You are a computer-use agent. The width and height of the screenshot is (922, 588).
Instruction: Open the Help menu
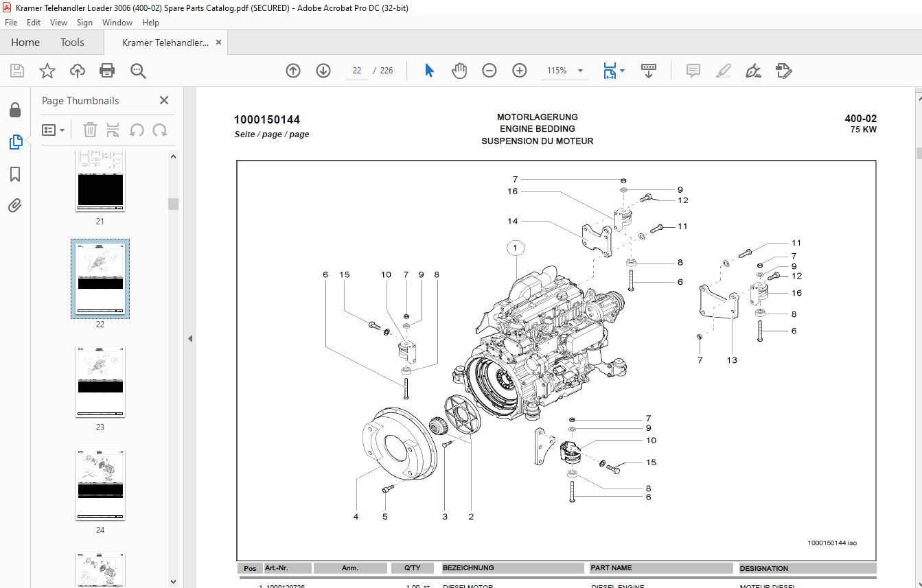150,23
